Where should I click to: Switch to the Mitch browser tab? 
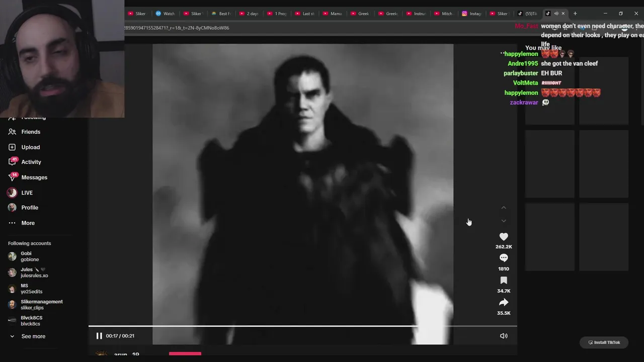(x=443, y=14)
